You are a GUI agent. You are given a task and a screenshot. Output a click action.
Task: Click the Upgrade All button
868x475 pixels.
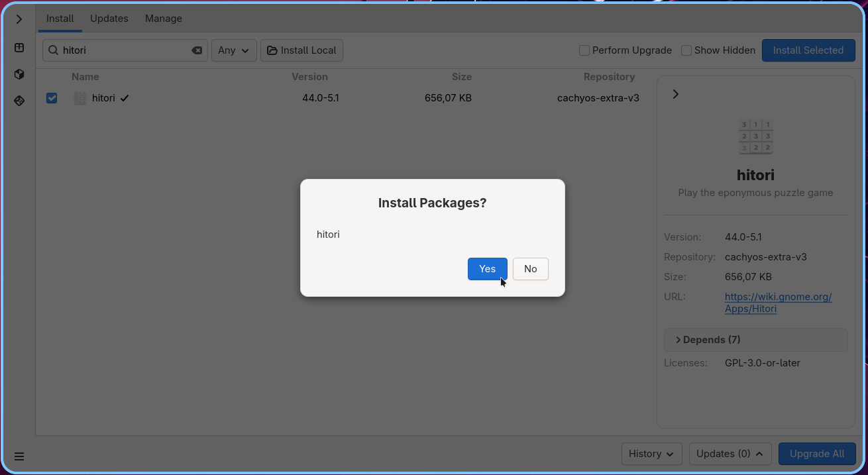point(817,454)
